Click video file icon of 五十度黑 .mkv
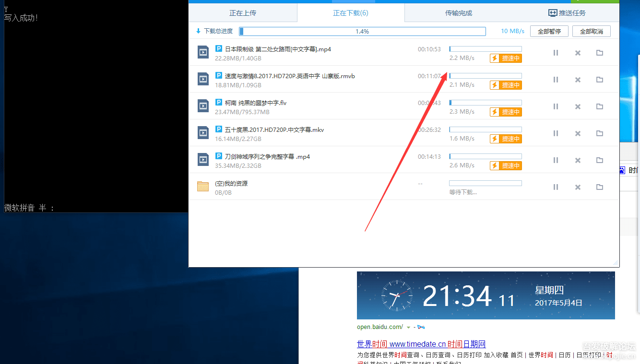 (x=203, y=133)
